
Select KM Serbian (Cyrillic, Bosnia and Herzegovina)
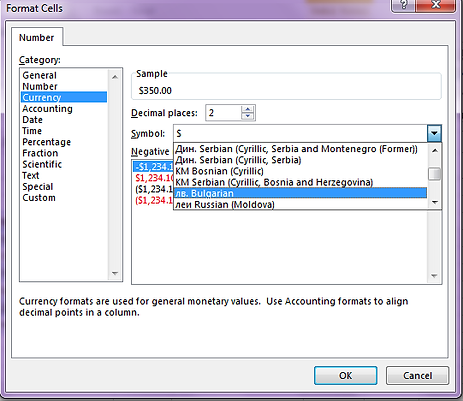(x=300, y=182)
